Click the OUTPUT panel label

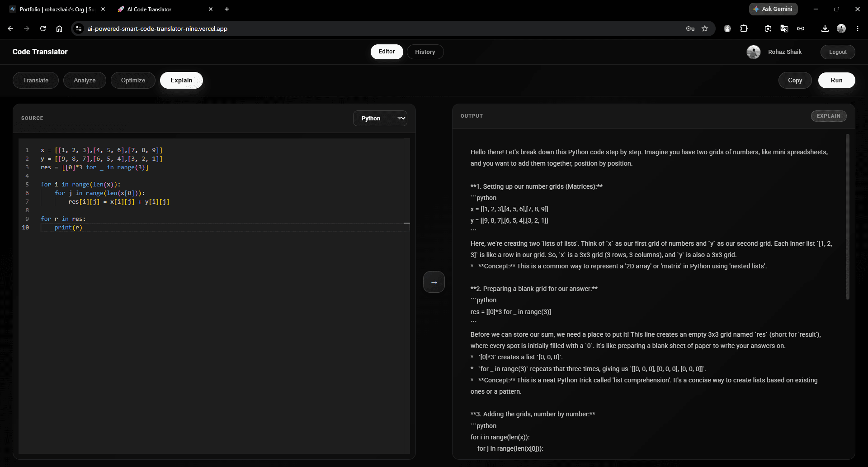[472, 116]
